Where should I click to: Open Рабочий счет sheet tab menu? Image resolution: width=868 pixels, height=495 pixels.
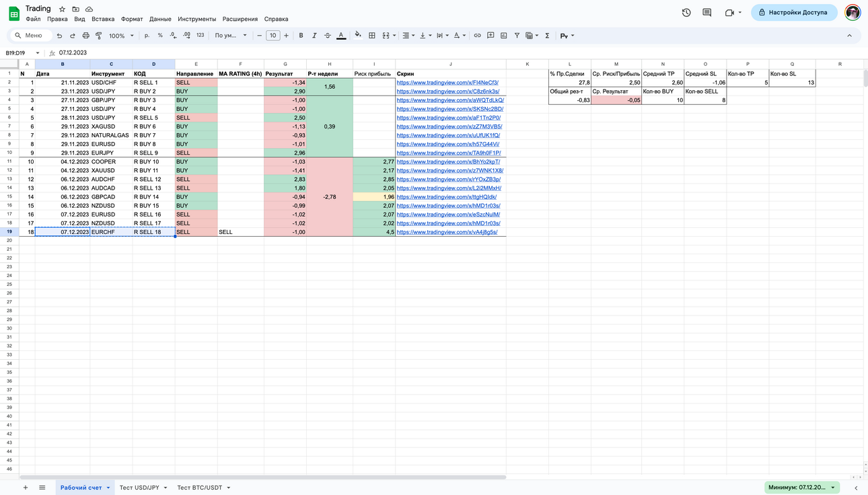point(108,488)
